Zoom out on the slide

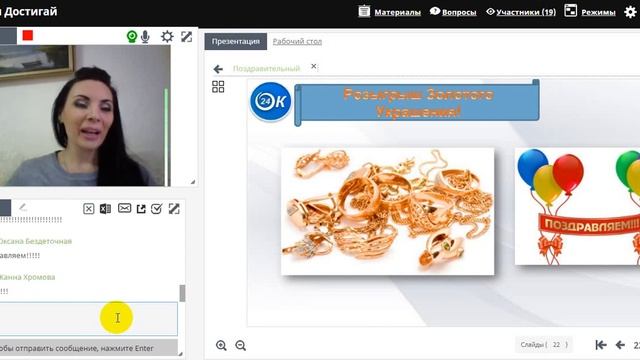(x=240, y=345)
